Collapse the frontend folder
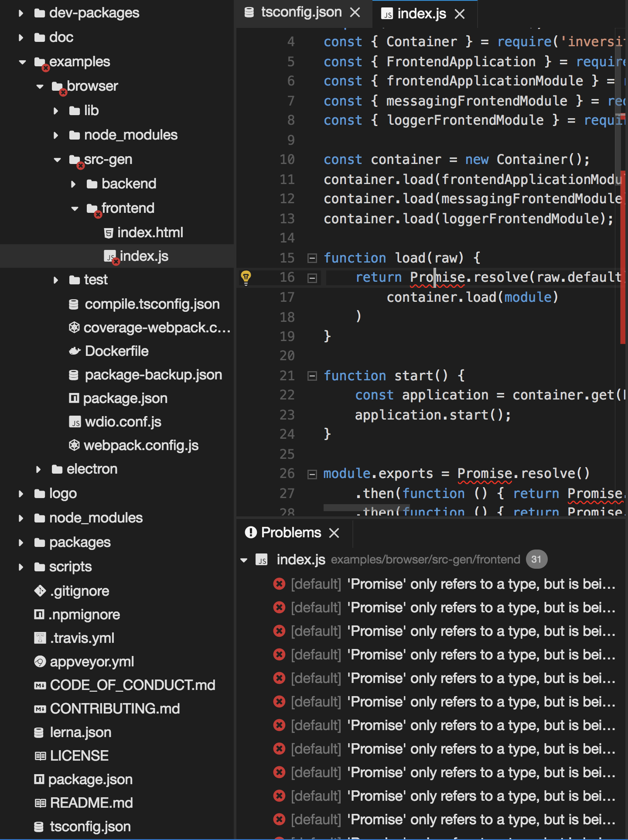628x840 pixels. coord(75,208)
